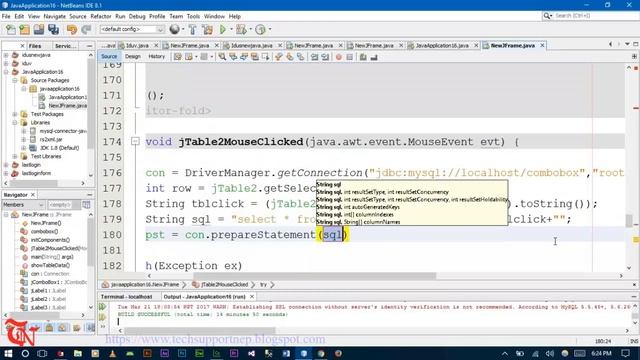Click the New File toolbar icon

pyautogui.click(x=11, y=29)
